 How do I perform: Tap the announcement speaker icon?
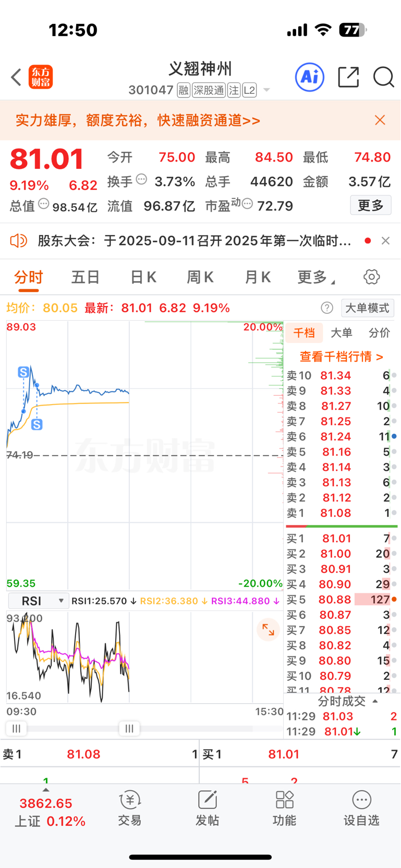point(19,241)
